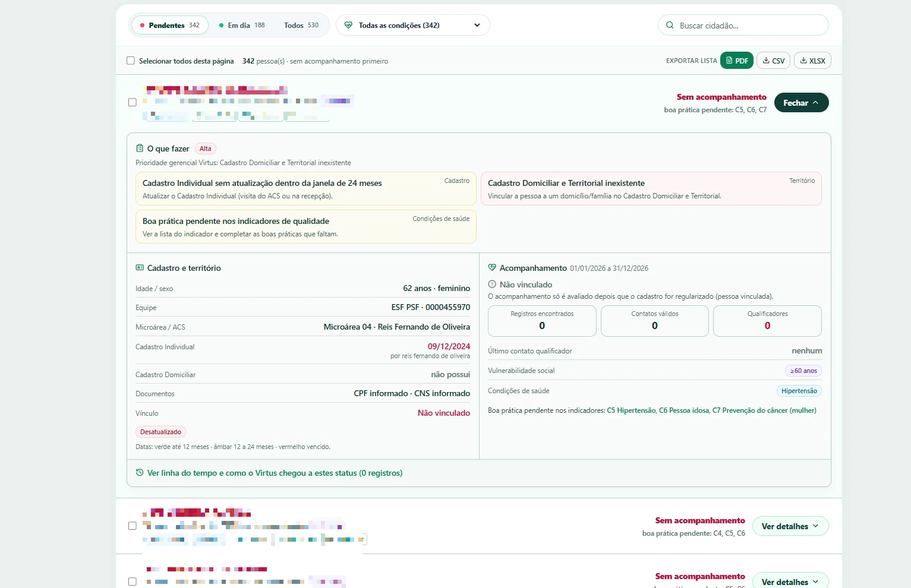Click the search magnifier icon

pos(670,26)
